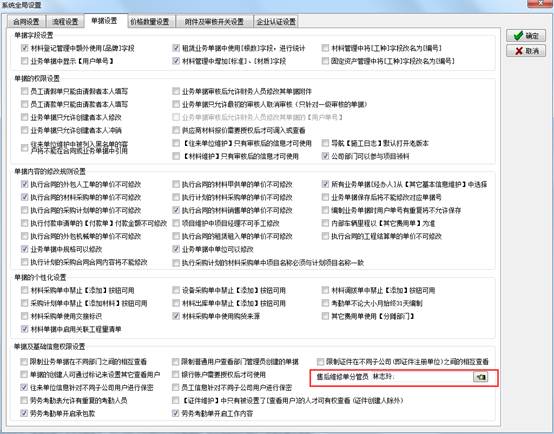Click the red X 取消 button
The width and height of the screenshot is (554, 434).
coord(526,51)
